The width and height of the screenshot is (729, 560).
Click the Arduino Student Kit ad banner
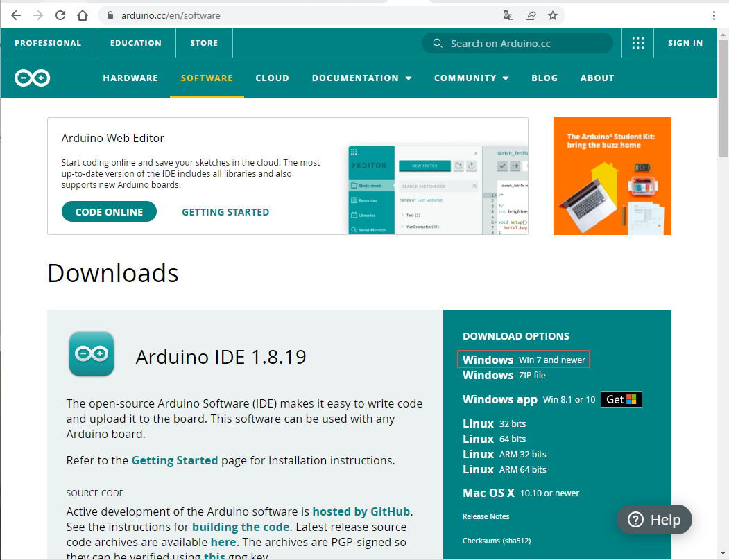tap(612, 176)
